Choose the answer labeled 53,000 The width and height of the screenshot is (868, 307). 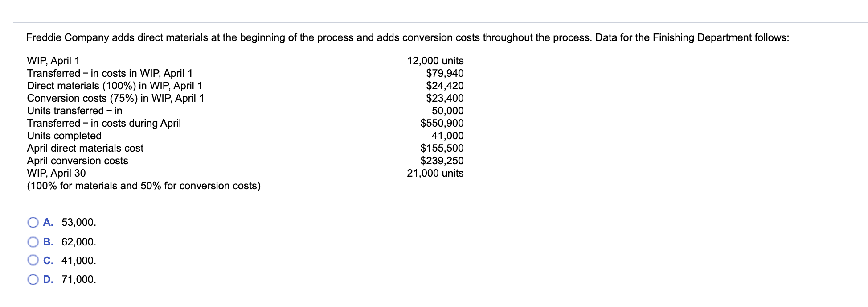(x=78, y=222)
